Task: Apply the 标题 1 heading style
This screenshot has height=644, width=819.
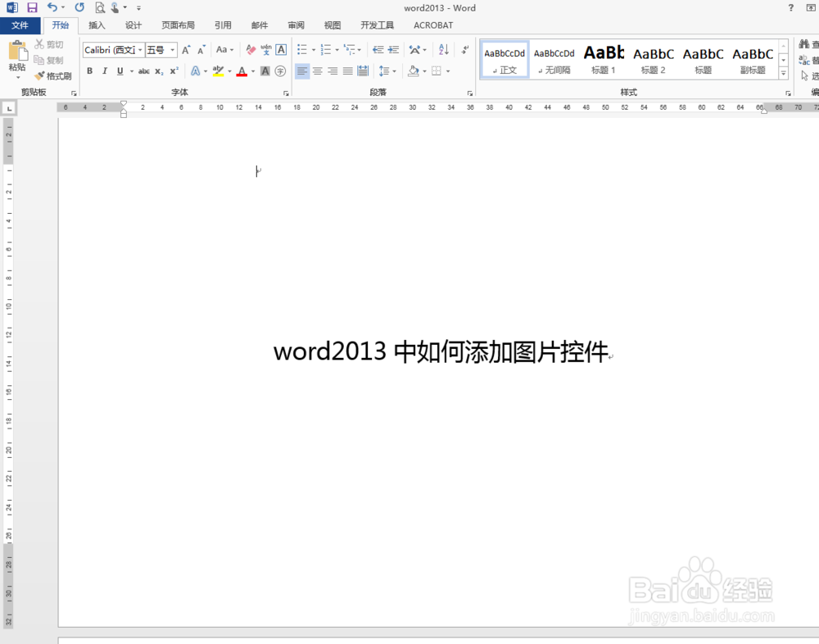Action: tap(604, 60)
